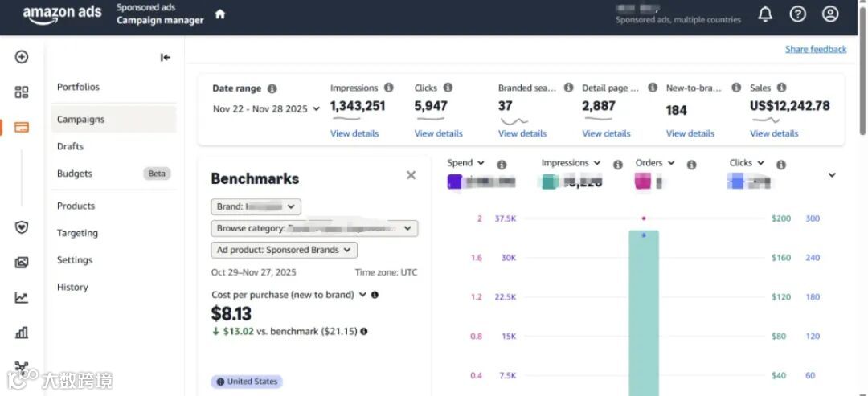
Task: Open the dashboard grid icon in sidebar
Action: pyautogui.click(x=22, y=92)
